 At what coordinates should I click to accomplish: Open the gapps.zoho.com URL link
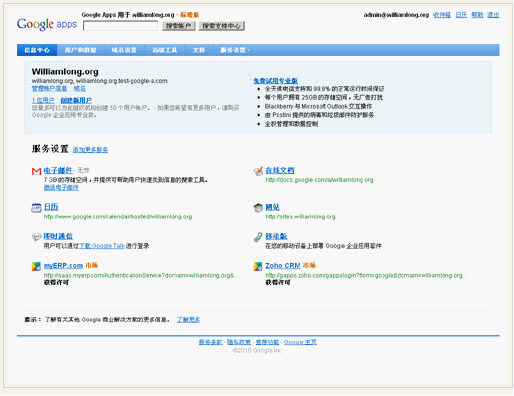(365, 275)
